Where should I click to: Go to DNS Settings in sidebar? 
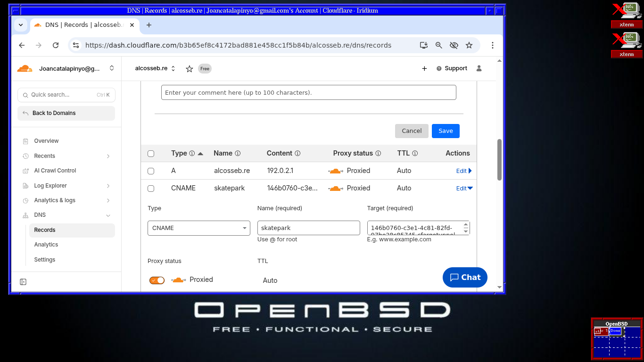pyautogui.click(x=45, y=260)
